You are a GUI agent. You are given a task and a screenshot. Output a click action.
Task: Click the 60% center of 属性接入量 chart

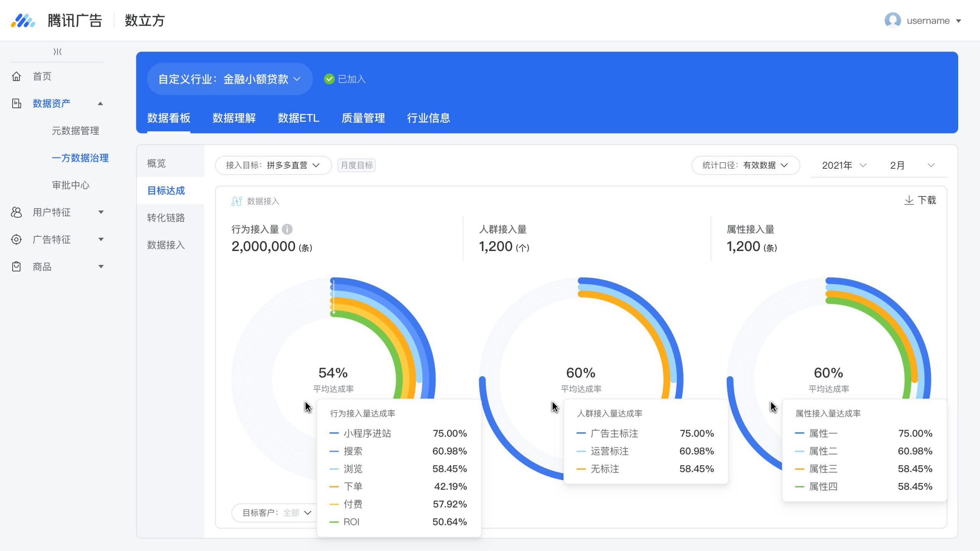pos(828,379)
